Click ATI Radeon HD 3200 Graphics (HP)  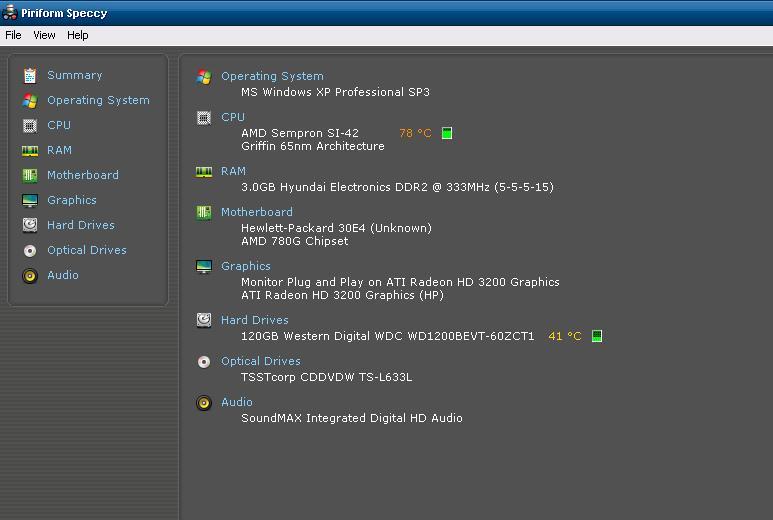(x=342, y=295)
